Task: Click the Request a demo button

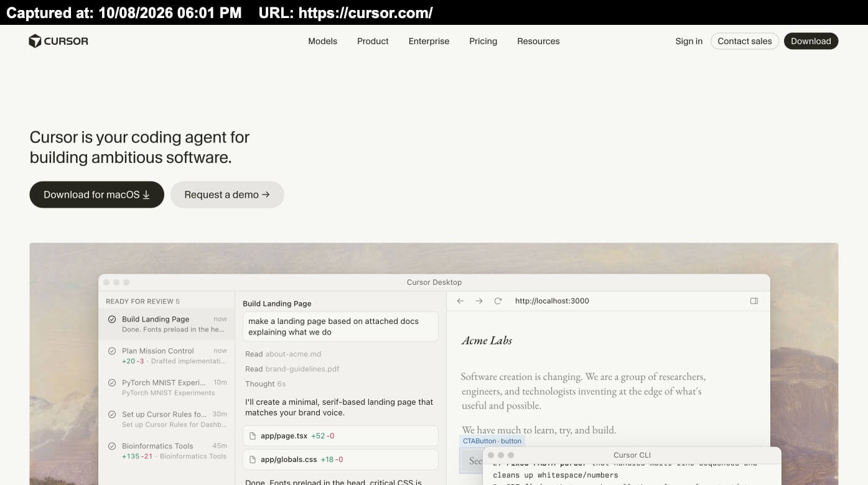Action: [x=227, y=195]
